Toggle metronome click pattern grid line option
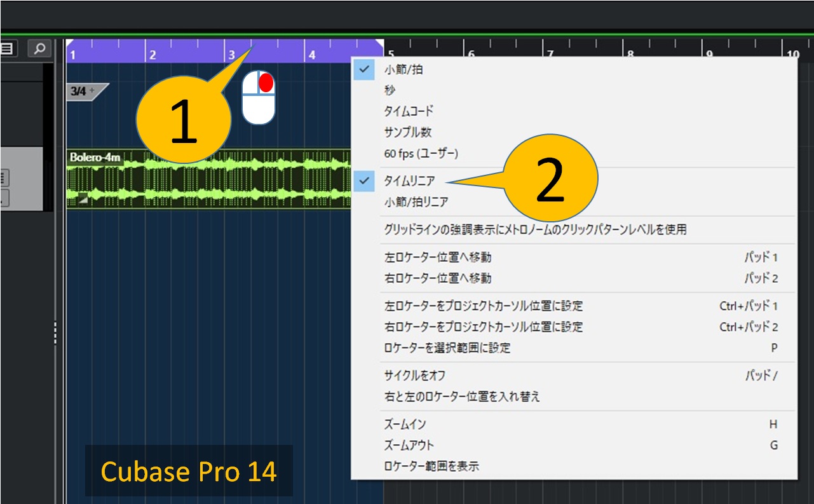 (x=534, y=229)
